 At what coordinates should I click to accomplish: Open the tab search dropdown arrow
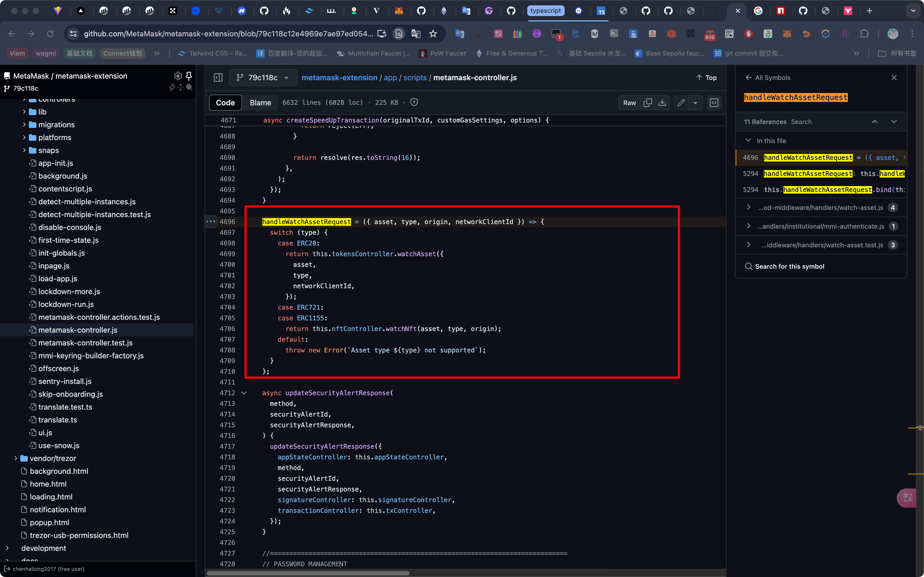[913, 11]
